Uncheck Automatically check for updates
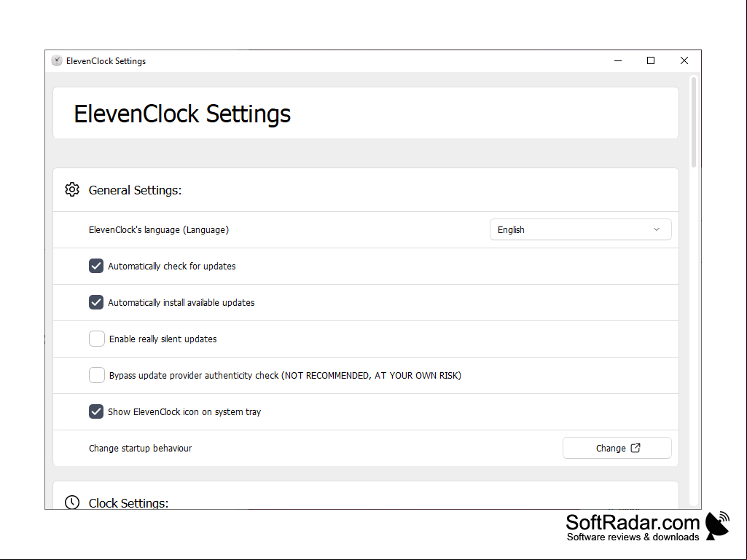 (x=96, y=266)
